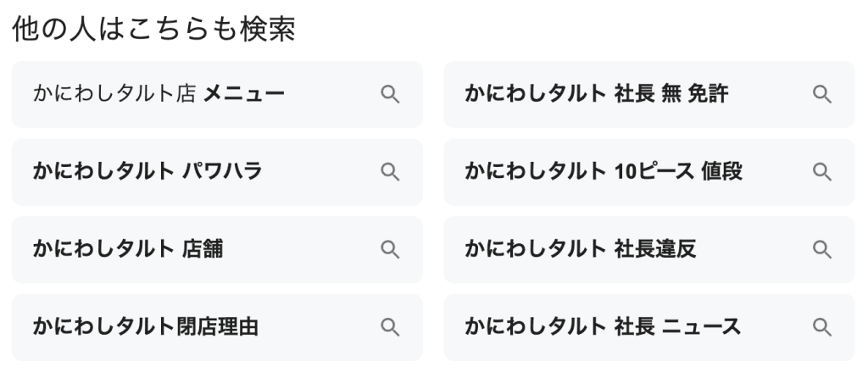Select かにわしタルト 社長違反 related search
The width and height of the screenshot is (868, 378).
click(581, 249)
